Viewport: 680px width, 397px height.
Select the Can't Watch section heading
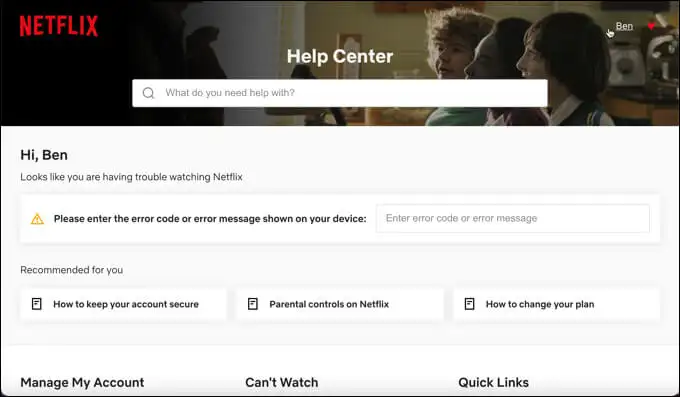click(x=281, y=382)
